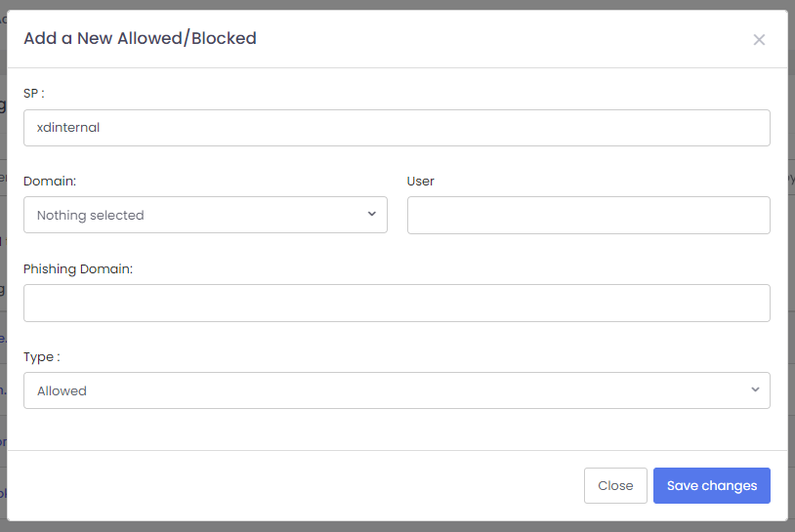The image size is (795, 532).
Task: Click the 'Allowed' value in Type field
Action: [62, 390]
